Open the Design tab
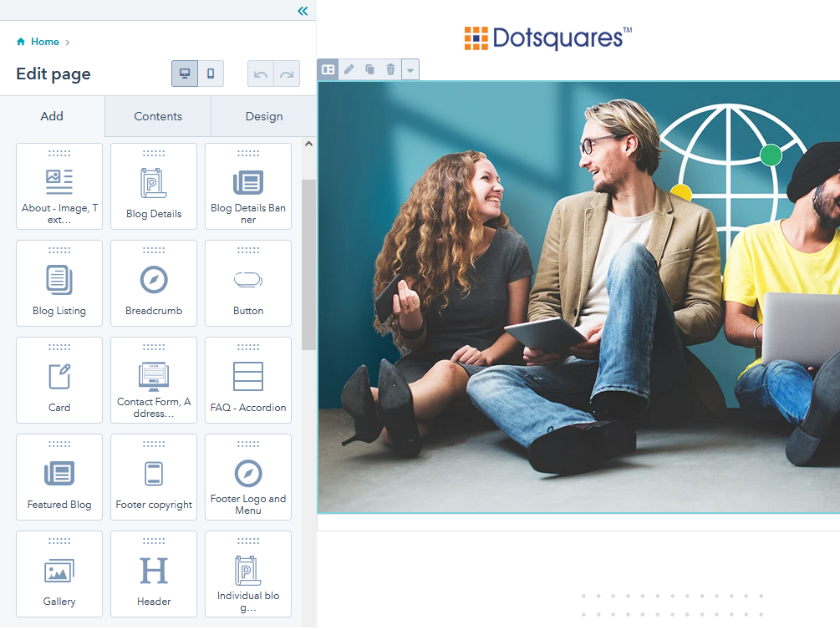 coord(264,116)
